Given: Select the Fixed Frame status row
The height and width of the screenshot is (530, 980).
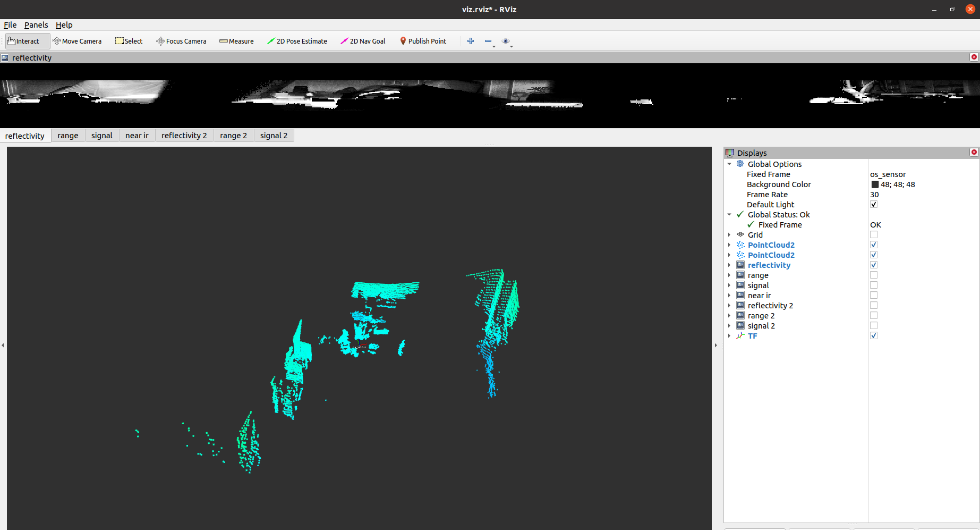Looking at the screenshot, I should [x=851, y=224].
